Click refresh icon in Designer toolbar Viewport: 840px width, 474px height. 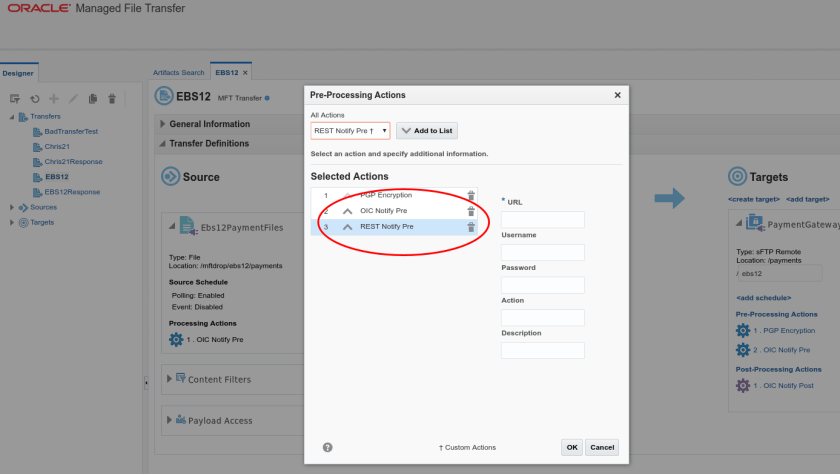point(35,99)
